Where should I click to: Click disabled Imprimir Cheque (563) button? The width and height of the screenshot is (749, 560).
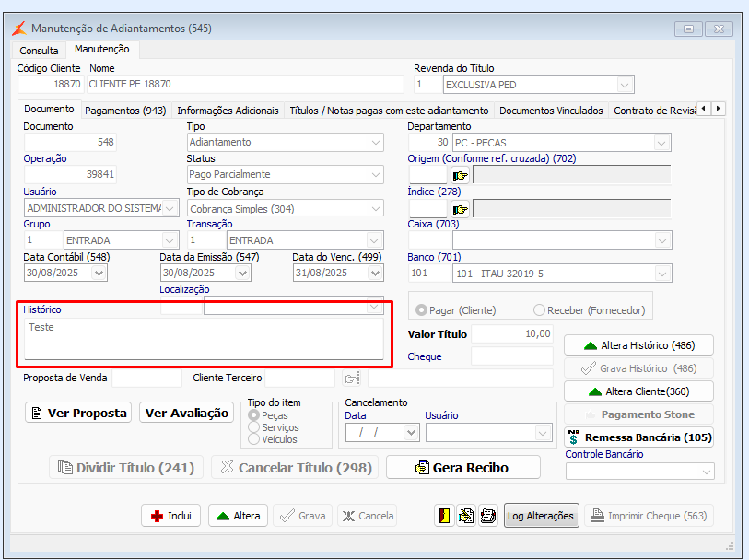coord(650,516)
